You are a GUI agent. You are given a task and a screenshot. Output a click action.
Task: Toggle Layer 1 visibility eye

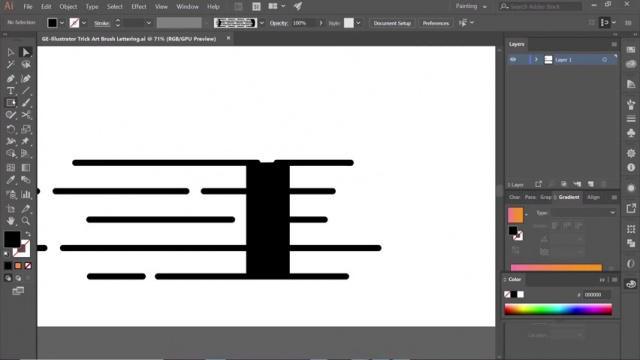pyautogui.click(x=513, y=60)
